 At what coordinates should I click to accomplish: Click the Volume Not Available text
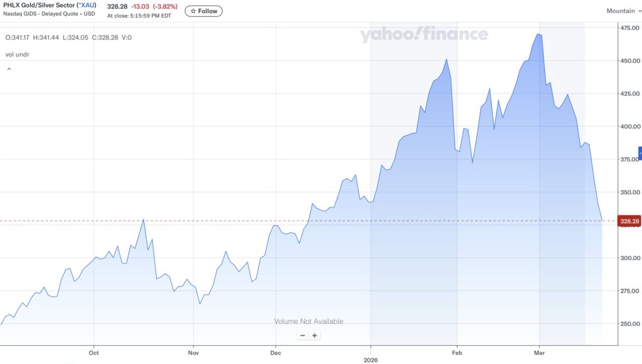(x=308, y=321)
